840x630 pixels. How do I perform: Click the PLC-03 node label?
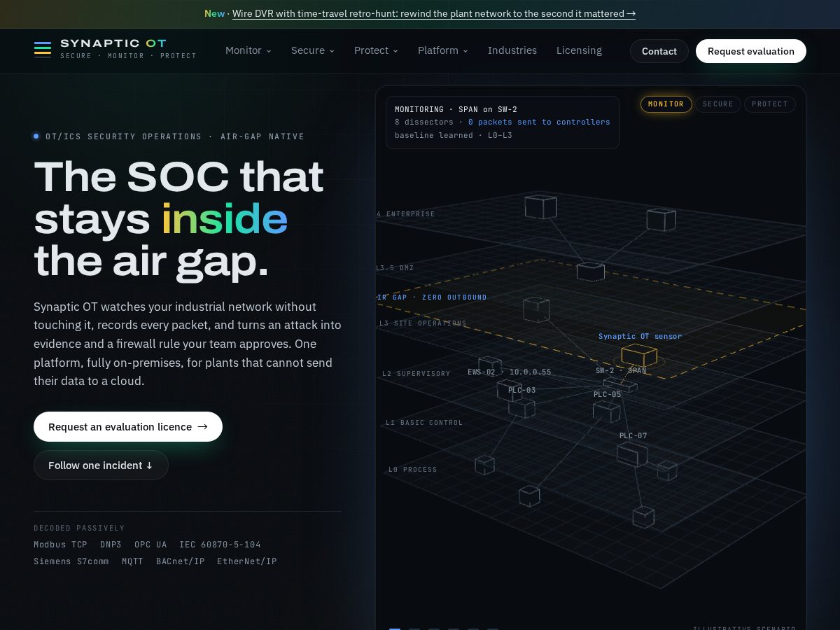tap(522, 391)
